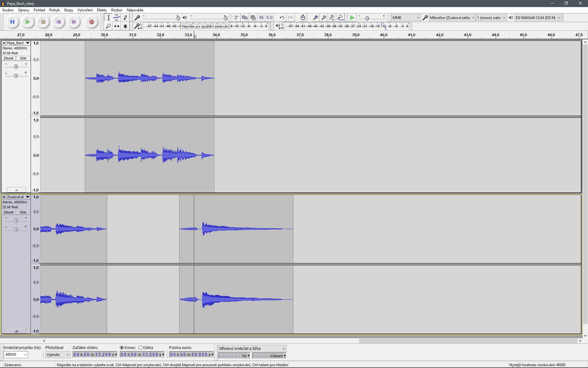
Task: Click the Cut scissors icon
Action: [236, 17]
